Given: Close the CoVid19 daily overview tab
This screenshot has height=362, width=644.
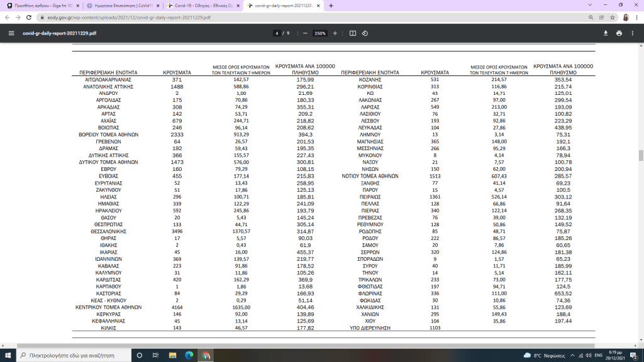Looking at the screenshot, I should coord(158,6).
